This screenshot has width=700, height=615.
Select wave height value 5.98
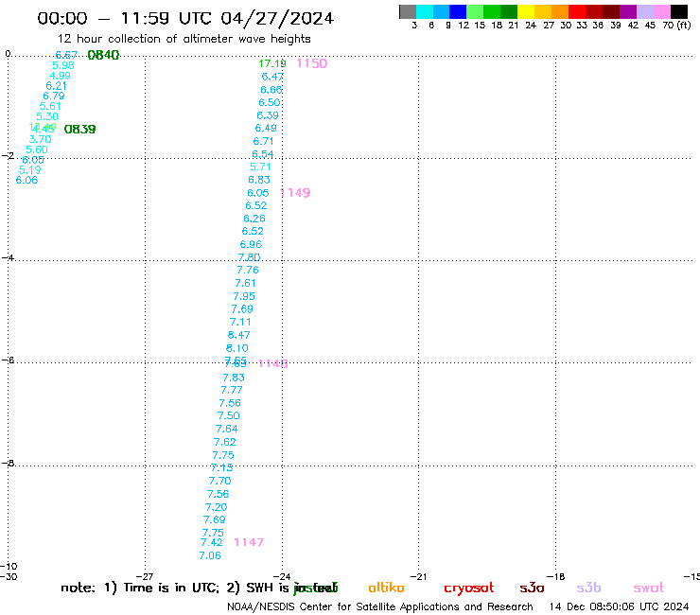(x=63, y=65)
